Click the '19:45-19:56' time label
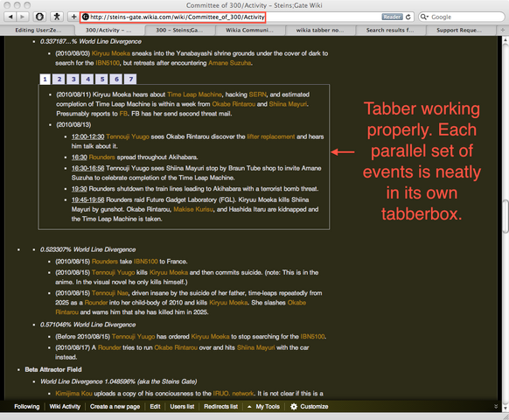This screenshot has height=420, width=509. coord(88,199)
